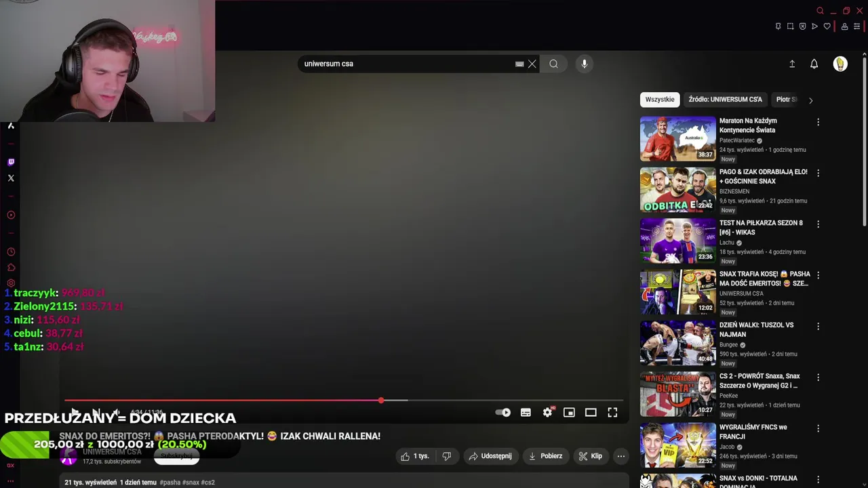Viewport: 868px width, 488px height.
Task: Toggle subtitles on the video player
Action: pos(526,413)
